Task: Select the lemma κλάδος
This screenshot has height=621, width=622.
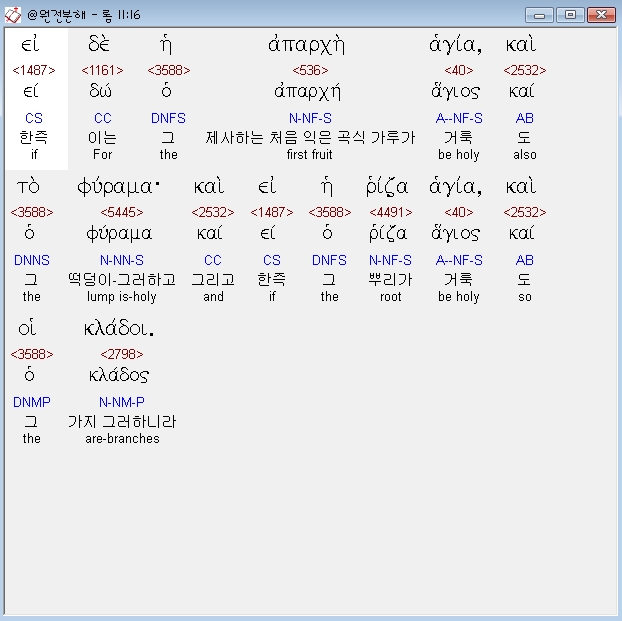Action: click(119, 375)
